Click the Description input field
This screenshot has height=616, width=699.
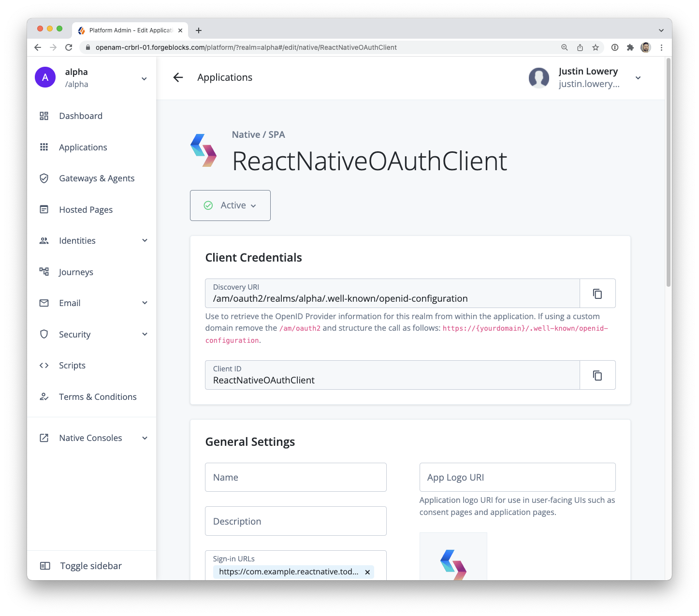pyautogui.click(x=296, y=521)
